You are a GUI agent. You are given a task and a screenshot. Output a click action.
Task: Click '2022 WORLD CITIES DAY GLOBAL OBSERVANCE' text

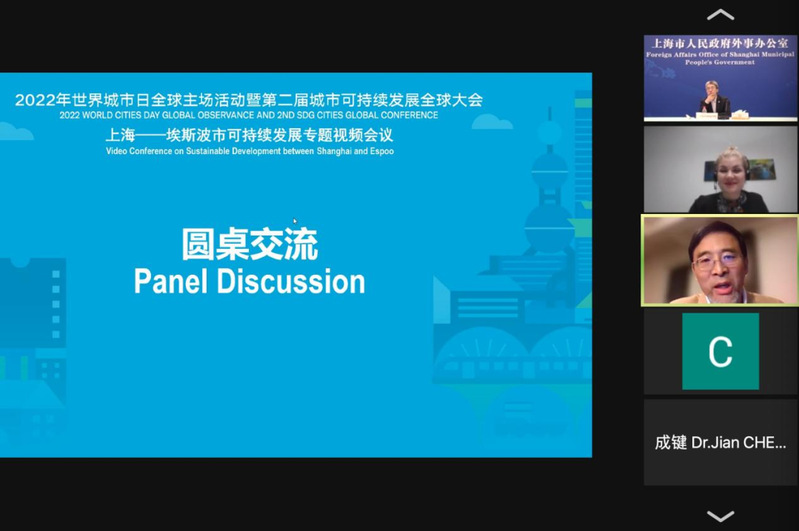[180, 116]
